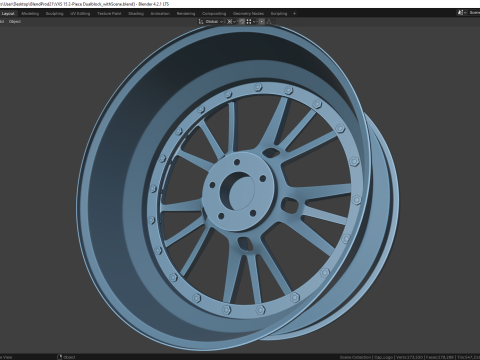Viewport: 480px width, 360px height.
Task: Toggle proportional editing in header
Action: (x=262, y=22)
